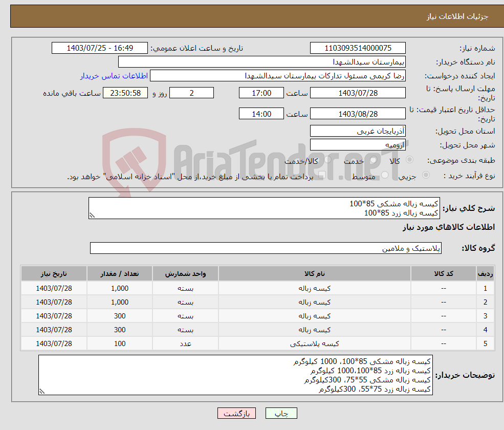This screenshot has height=430, width=504.
Task: Click the unit عدد in row 5
Action: click(x=185, y=344)
